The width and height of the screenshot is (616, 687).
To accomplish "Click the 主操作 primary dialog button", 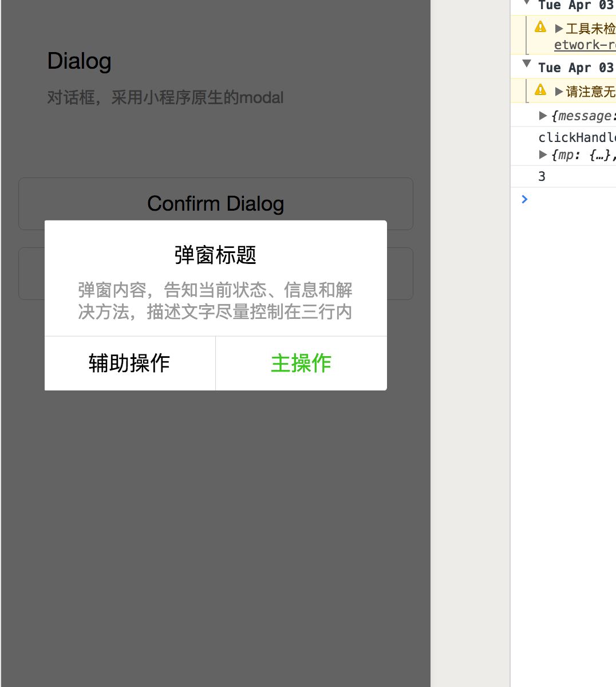I will pos(301,364).
